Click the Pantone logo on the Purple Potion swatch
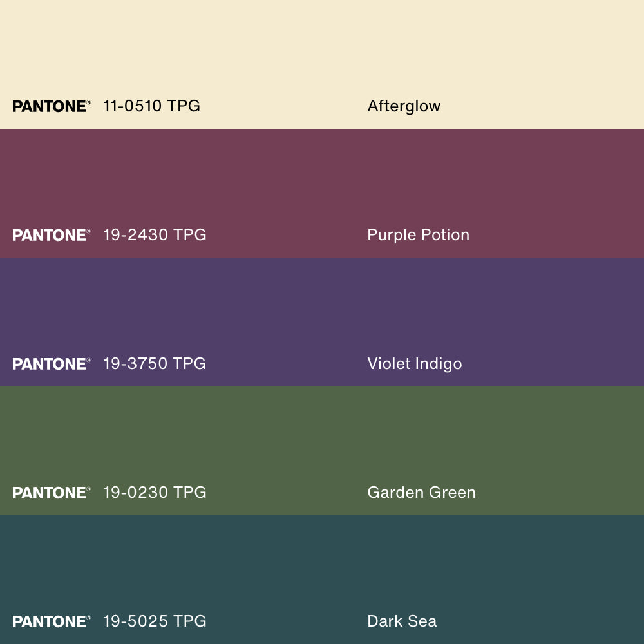The width and height of the screenshot is (644, 644). (51, 235)
